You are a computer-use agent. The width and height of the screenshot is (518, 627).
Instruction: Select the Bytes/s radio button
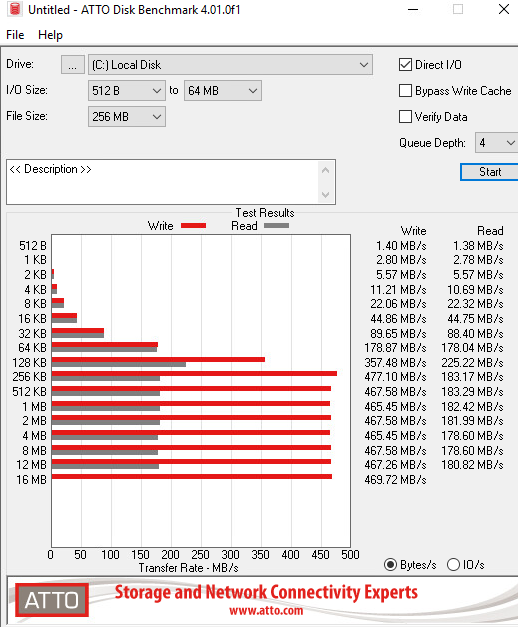click(390, 565)
